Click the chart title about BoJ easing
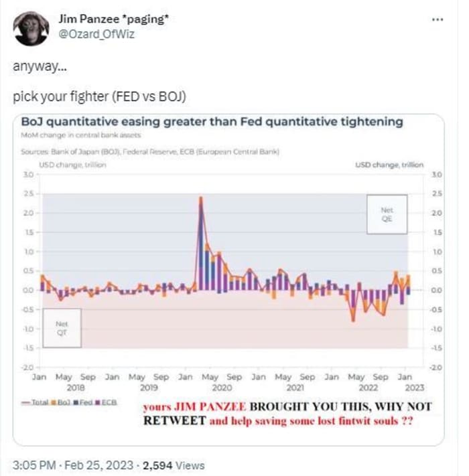The image size is (469, 476). [x=212, y=121]
